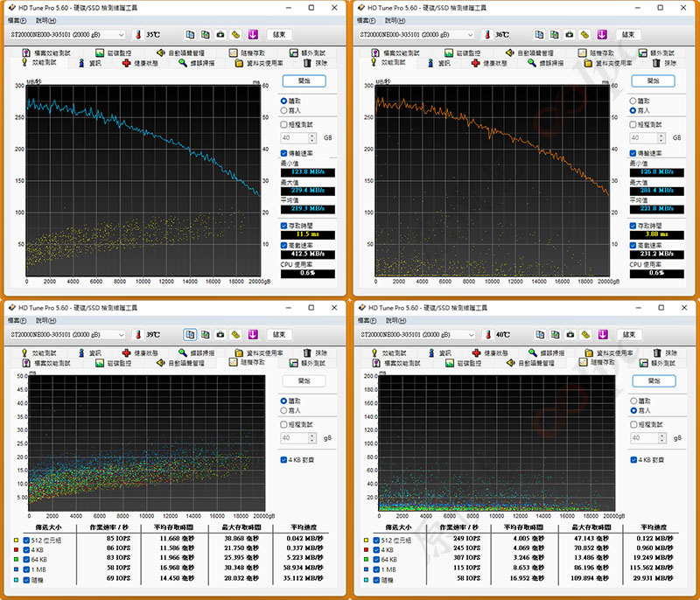Click camera save-screenshot icon in 39°C window
700x600 pixels.
coord(220,334)
